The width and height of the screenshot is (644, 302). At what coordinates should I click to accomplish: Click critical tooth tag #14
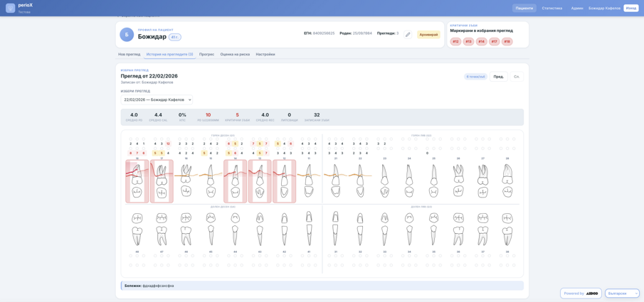coord(481,41)
